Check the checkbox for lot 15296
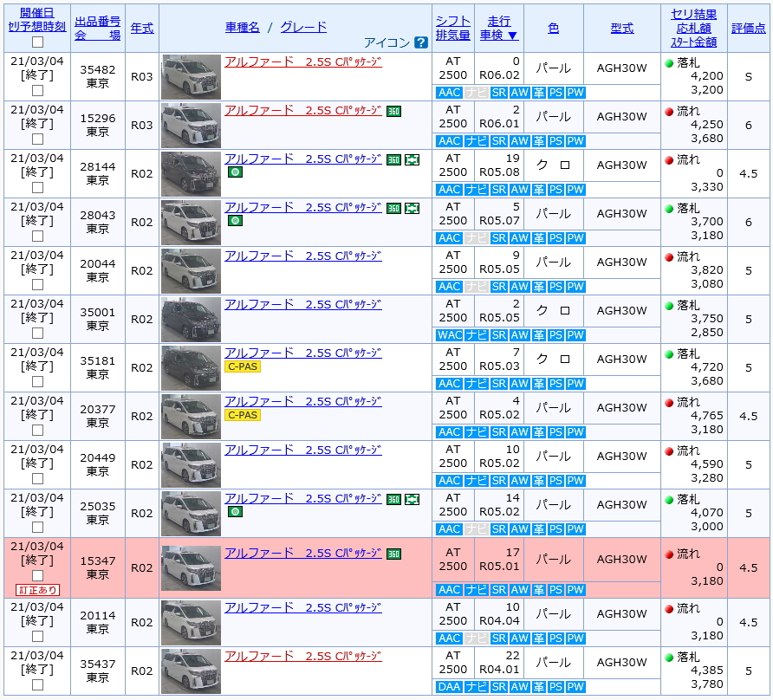The width and height of the screenshot is (773, 700). tap(37, 139)
